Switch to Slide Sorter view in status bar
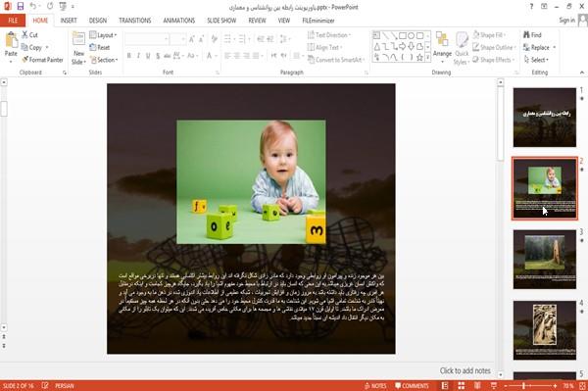 pos(461,386)
